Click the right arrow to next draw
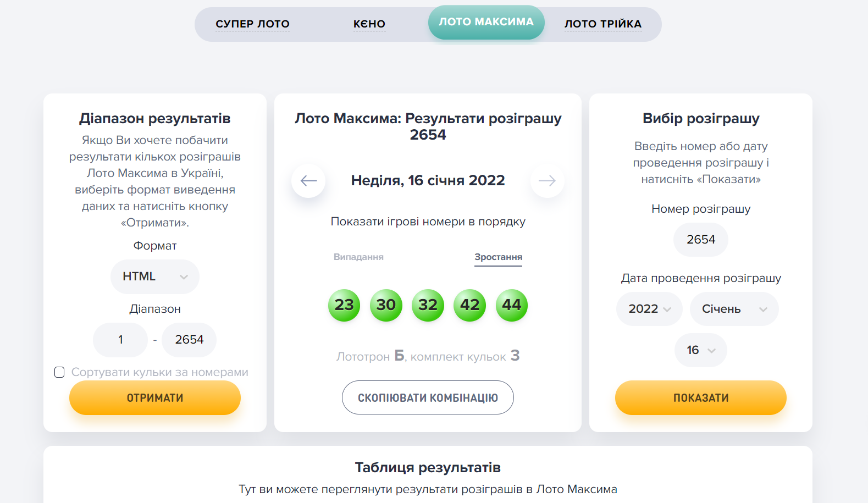868x503 pixels. 547,180
